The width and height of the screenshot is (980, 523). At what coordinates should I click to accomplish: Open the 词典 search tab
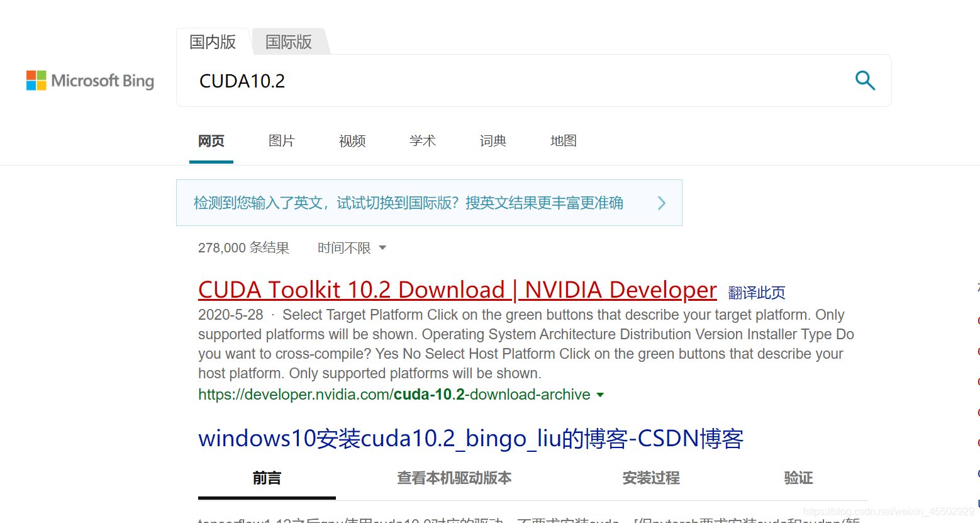pyautogui.click(x=493, y=141)
